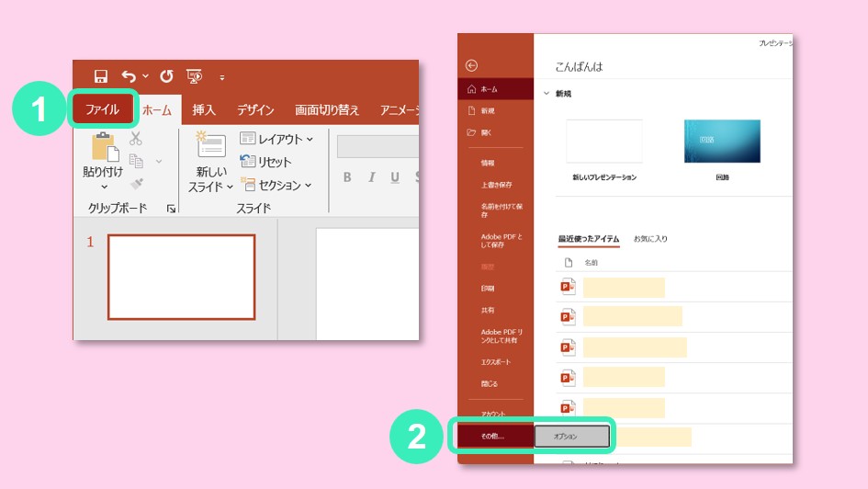Switch to the 画面切り替え ribbon tab
The width and height of the screenshot is (868, 489).
click(327, 110)
